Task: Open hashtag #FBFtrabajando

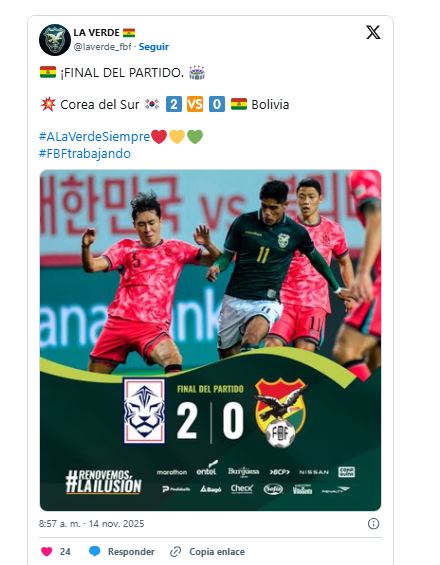Action: 85,154
